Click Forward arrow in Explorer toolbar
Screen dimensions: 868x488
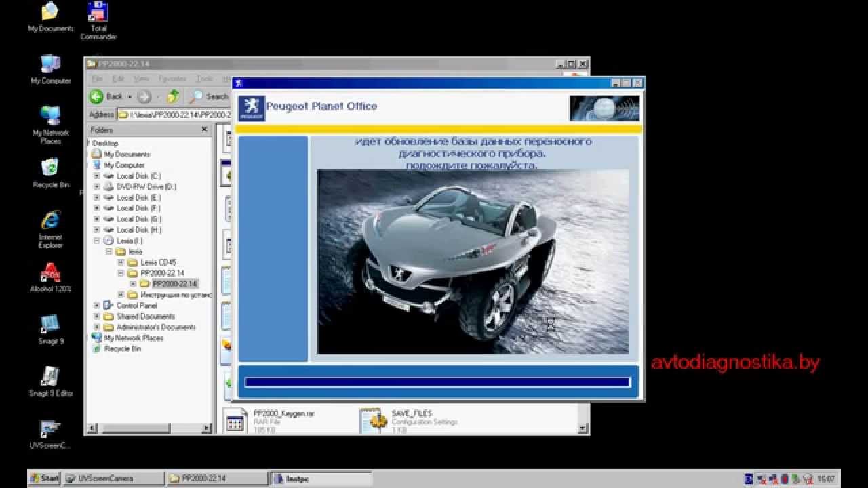[144, 96]
